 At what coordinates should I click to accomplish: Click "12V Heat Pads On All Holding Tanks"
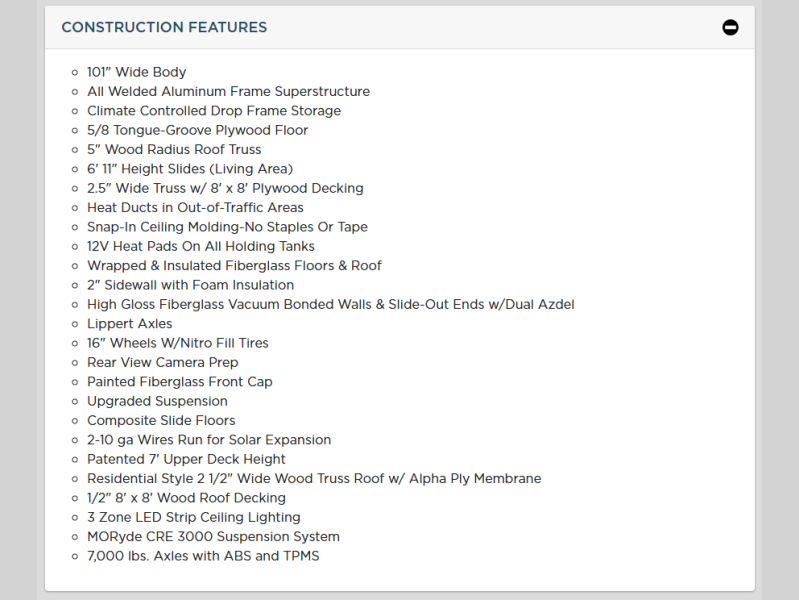pos(200,246)
